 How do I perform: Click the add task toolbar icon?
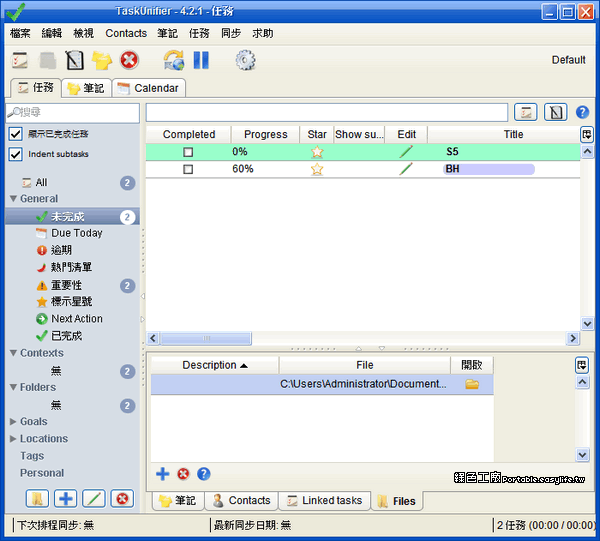[20, 60]
